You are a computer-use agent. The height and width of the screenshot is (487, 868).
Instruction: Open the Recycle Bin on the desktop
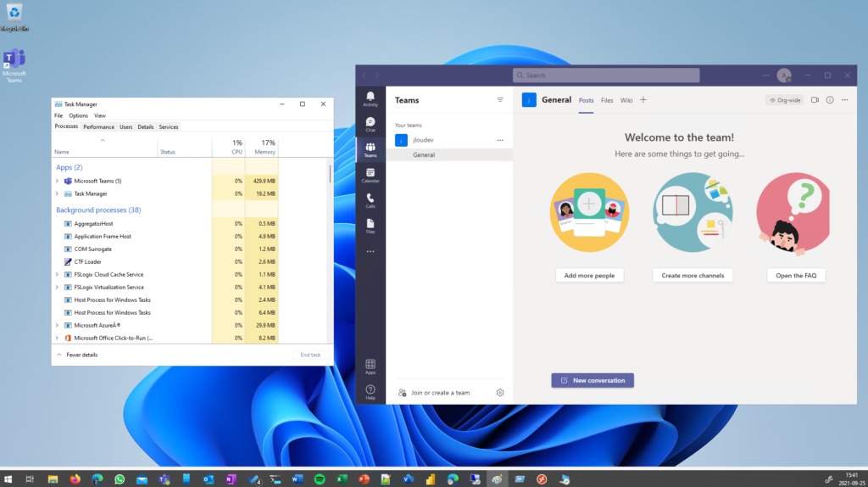coord(14,17)
